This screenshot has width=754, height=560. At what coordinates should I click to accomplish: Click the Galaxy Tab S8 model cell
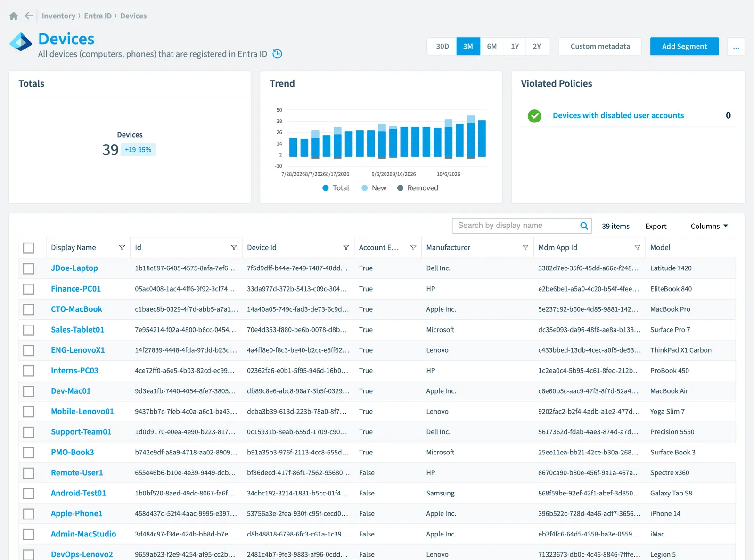point(671,493)
